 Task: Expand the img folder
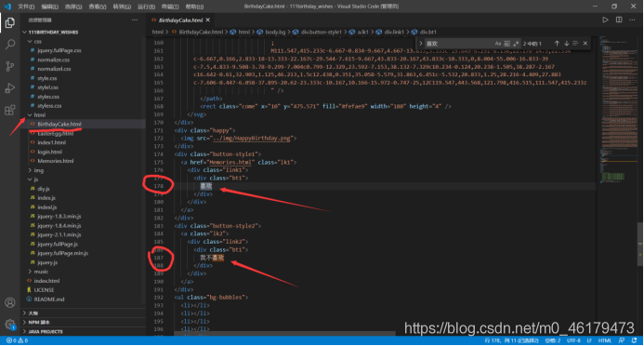(30, 170)
